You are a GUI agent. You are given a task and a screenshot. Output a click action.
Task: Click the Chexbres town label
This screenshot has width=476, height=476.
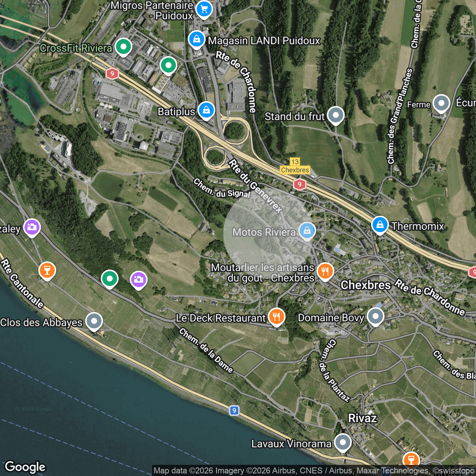(366, 285)
